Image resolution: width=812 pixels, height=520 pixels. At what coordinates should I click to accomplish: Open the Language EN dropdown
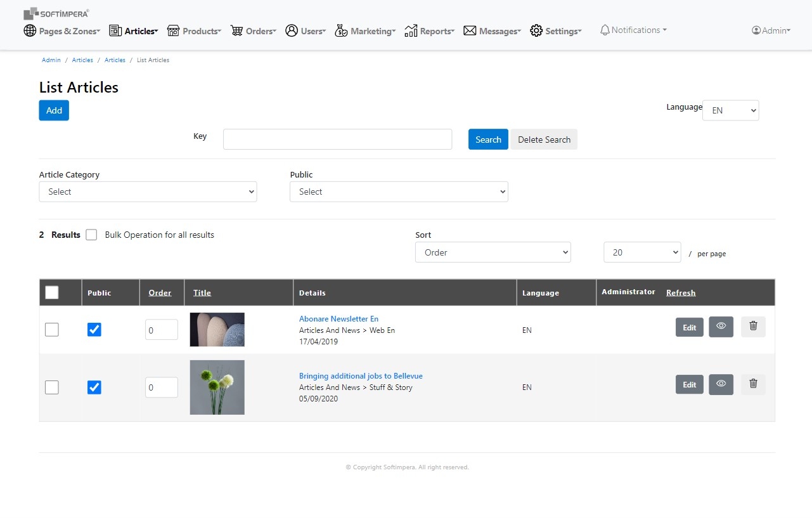(730, 110)
